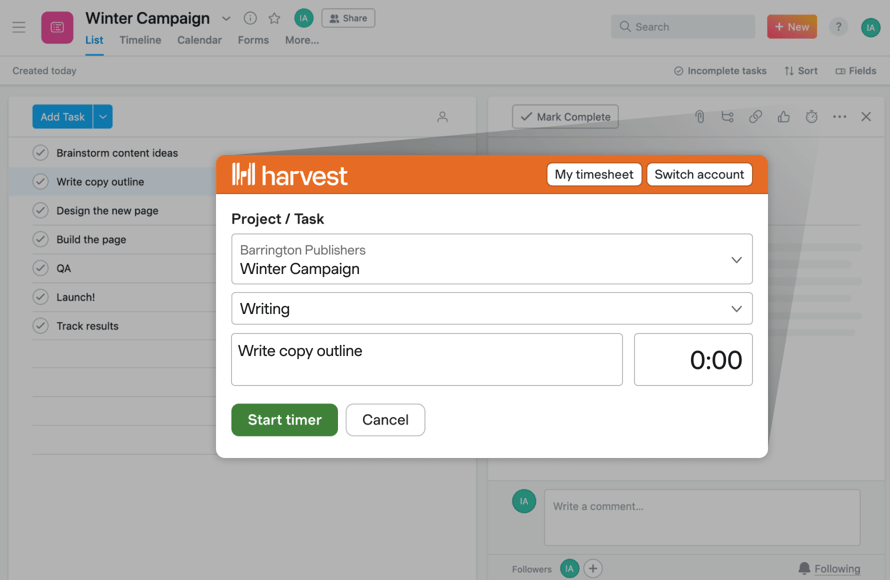This screenshot has width=890, height=580.
Task: Focus the Search field
Action: [x=683, y=27]
